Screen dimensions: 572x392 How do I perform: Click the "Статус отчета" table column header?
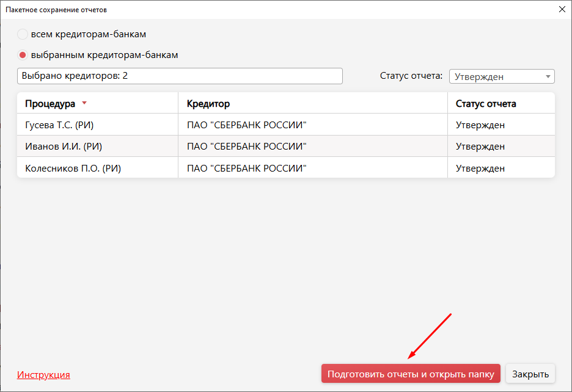click(x=486, y=104)
